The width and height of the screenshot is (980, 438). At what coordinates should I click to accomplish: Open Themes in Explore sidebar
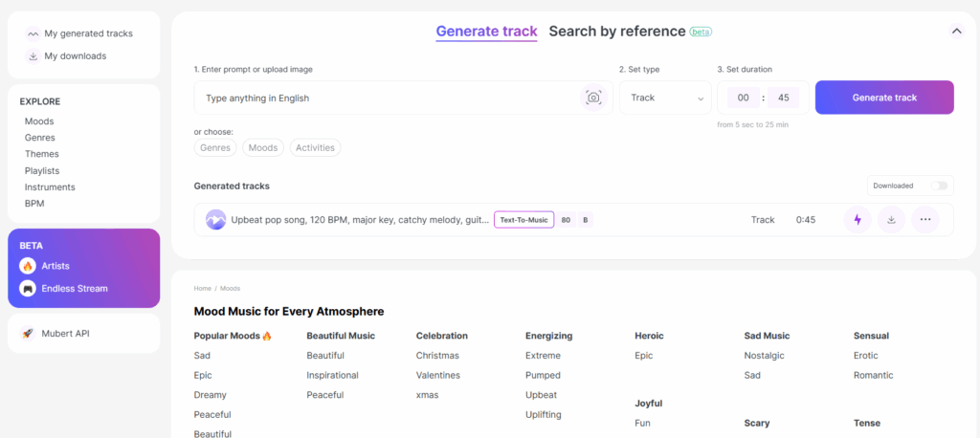click(42, 154)
